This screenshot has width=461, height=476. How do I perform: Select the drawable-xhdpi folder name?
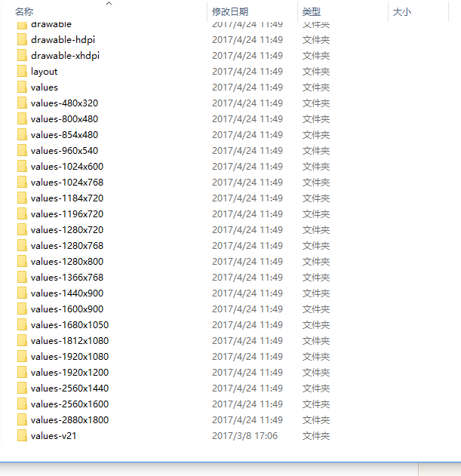(x=65, y=56)
